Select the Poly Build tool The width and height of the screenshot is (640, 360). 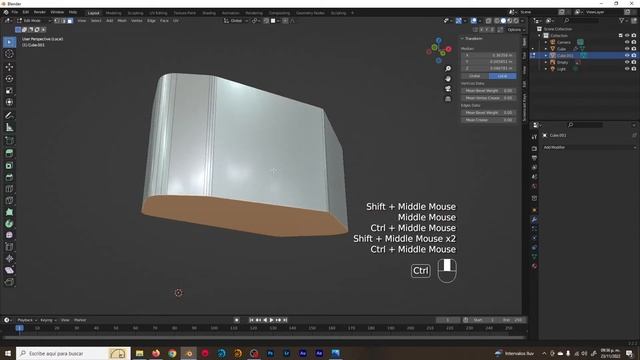click(x=9, y=212)
